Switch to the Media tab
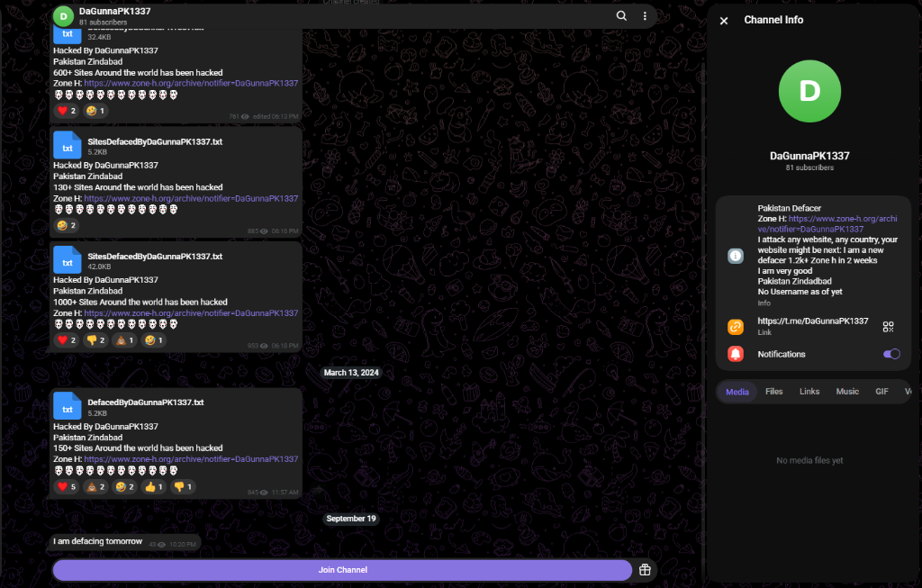 [x=737, y=392]
